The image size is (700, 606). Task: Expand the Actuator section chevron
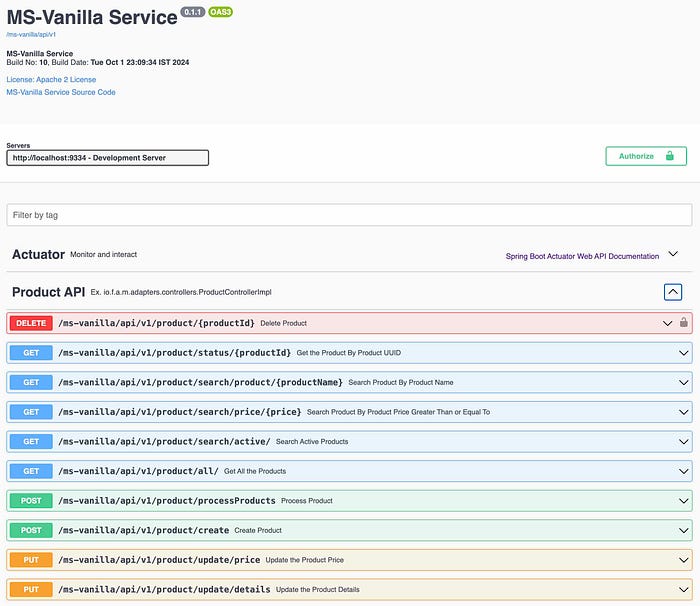[x=673, y=254]
